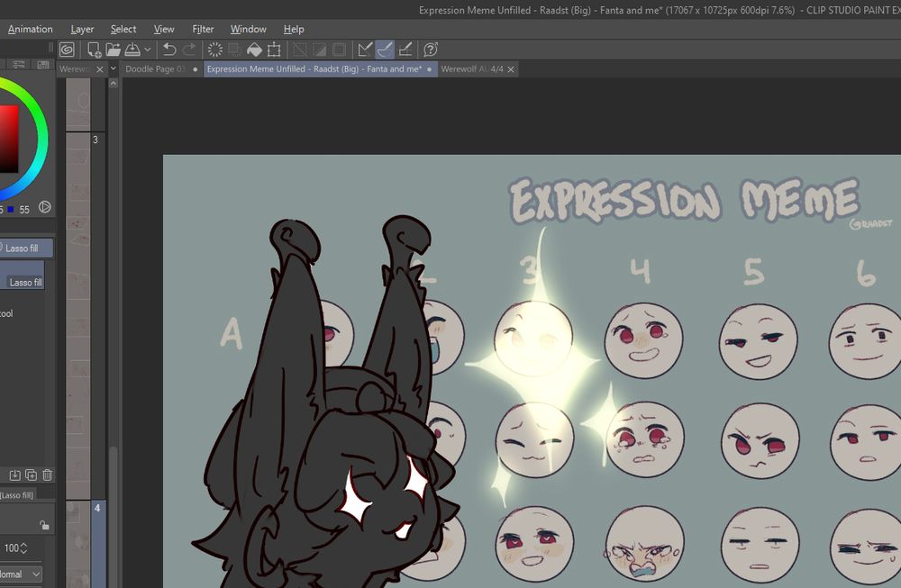This screenshot has height=588, width=901.
Task: Select the straight line tool icon
Action: point(363,49)
